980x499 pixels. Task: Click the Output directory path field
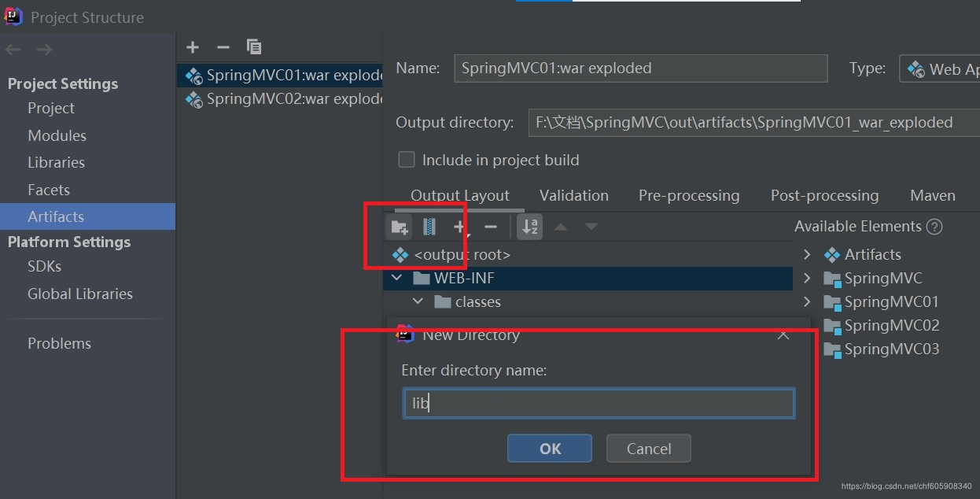coord(753,123)
